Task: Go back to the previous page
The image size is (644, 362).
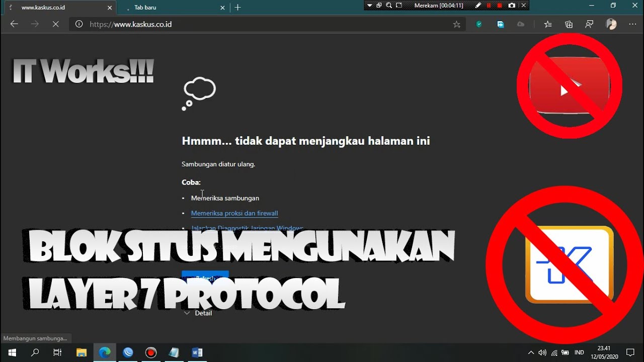Action: [14, 24]
